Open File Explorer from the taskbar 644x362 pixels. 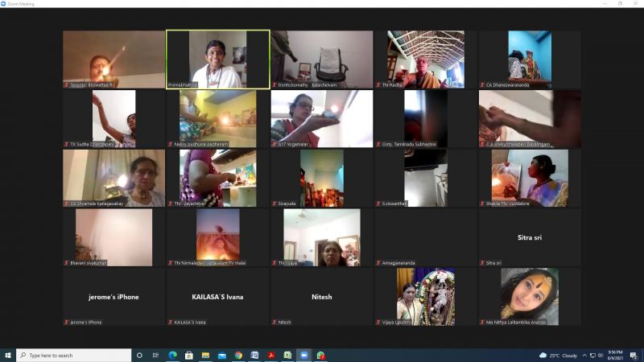click(205, 355)
